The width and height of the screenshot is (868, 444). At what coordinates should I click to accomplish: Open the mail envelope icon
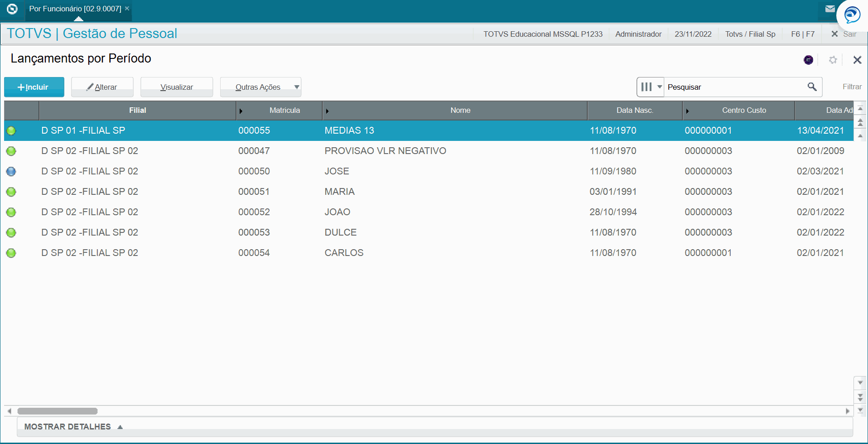tap(830, 9)
